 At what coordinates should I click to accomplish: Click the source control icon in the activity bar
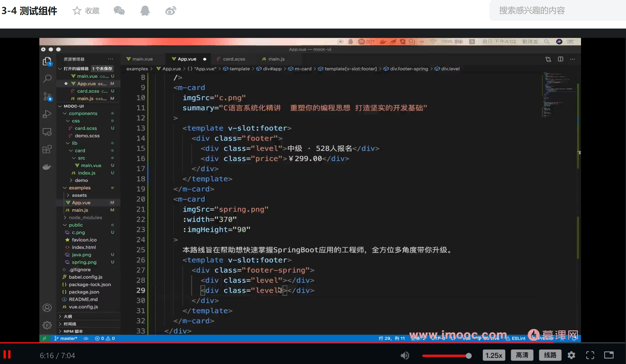point(47,96)
